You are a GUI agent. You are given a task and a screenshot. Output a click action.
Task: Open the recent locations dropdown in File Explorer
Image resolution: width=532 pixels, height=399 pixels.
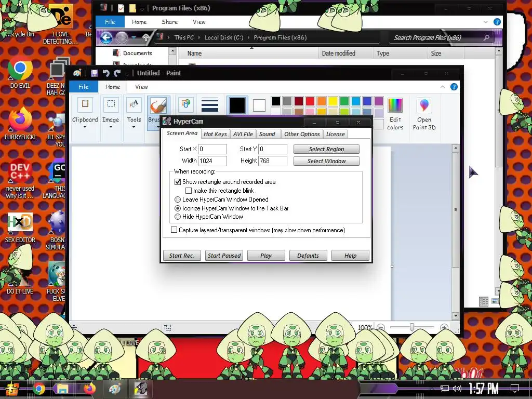point(134,37)
